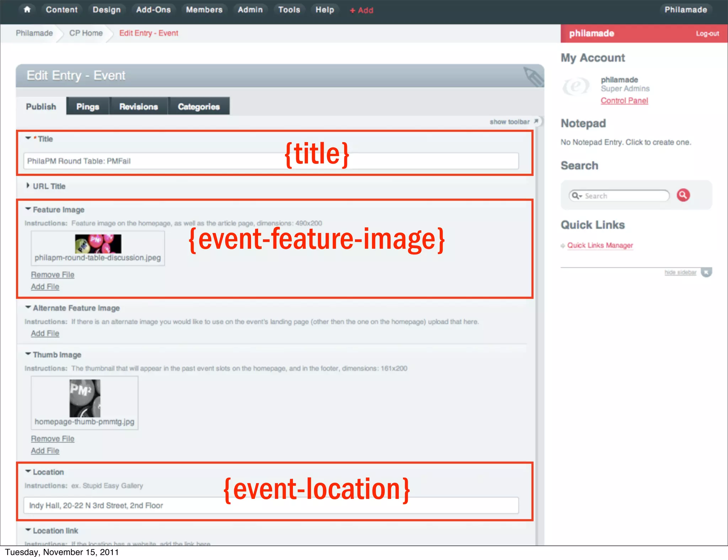Click the show toolbar arrow icon
Image resolution: width=728 pixels, height=560 pixels.
click(536, 122)
